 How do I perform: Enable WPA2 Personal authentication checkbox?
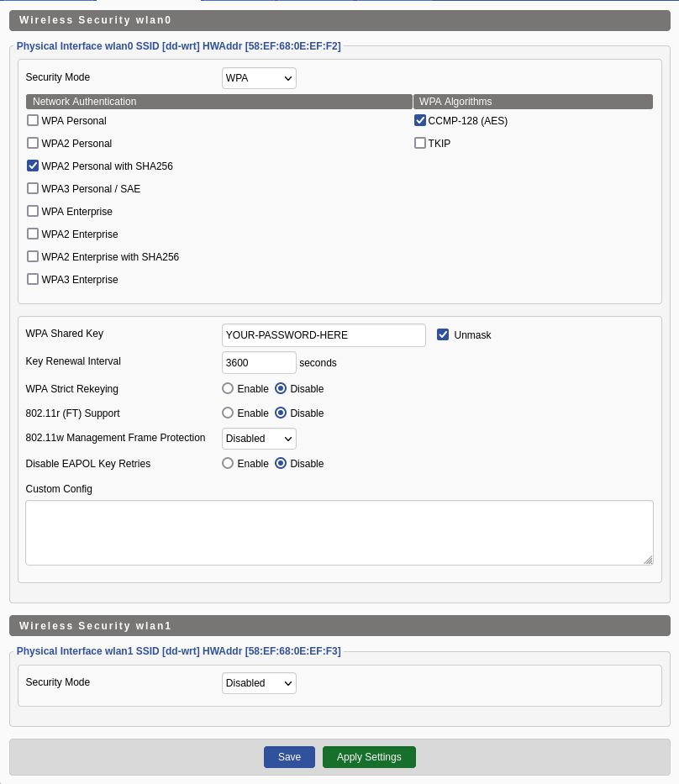click(33, 143)
